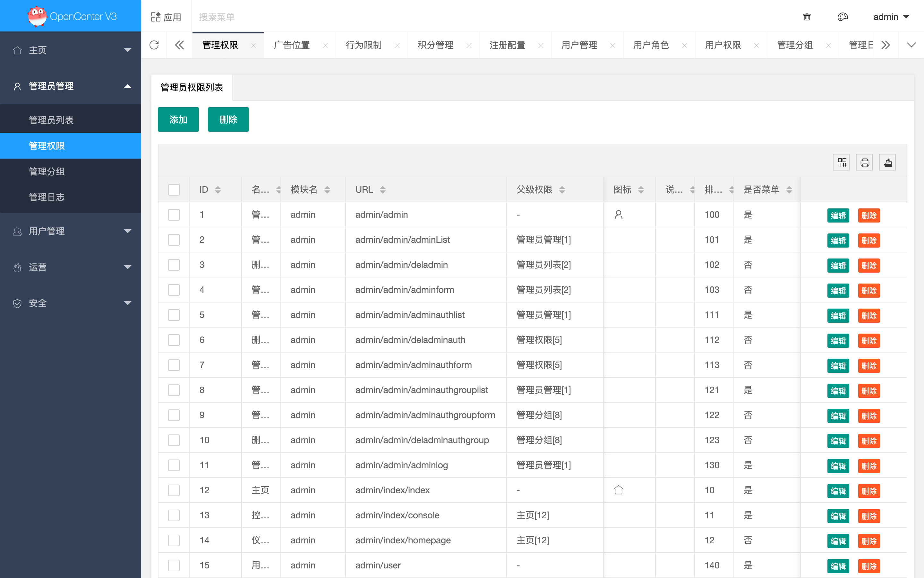Viewport: 924px width, 578px height.
Task: Select row checkbox for ID 8
Action: click(174, 390)
